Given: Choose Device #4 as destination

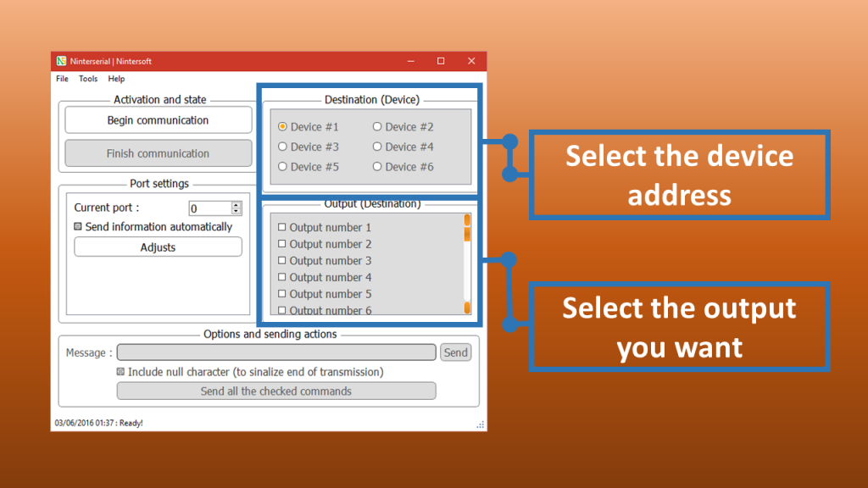Looking at the screenshot, I should tap(377, 147).
